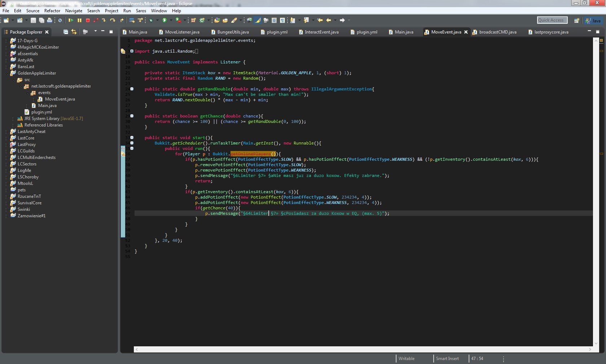Toggle Show Whitespace Characters pilcrow button
Viewport: 606px width, 364px height.
pos(282,21)
